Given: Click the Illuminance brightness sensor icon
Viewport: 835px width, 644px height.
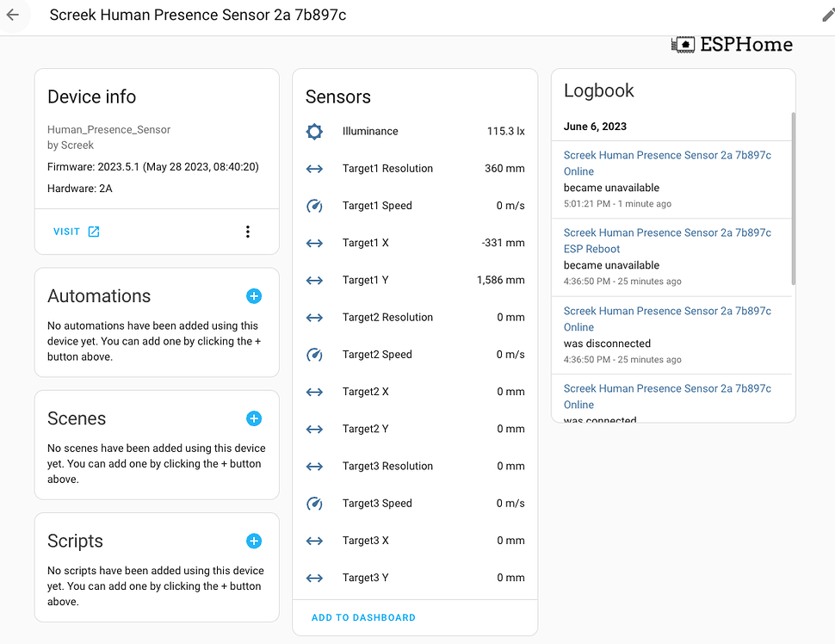Looking at the screenshot, I should (x=313, y=131).
